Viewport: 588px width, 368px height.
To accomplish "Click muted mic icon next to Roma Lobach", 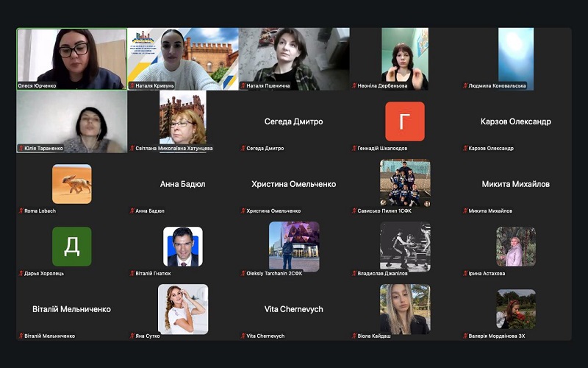I will tap(21, 211).
